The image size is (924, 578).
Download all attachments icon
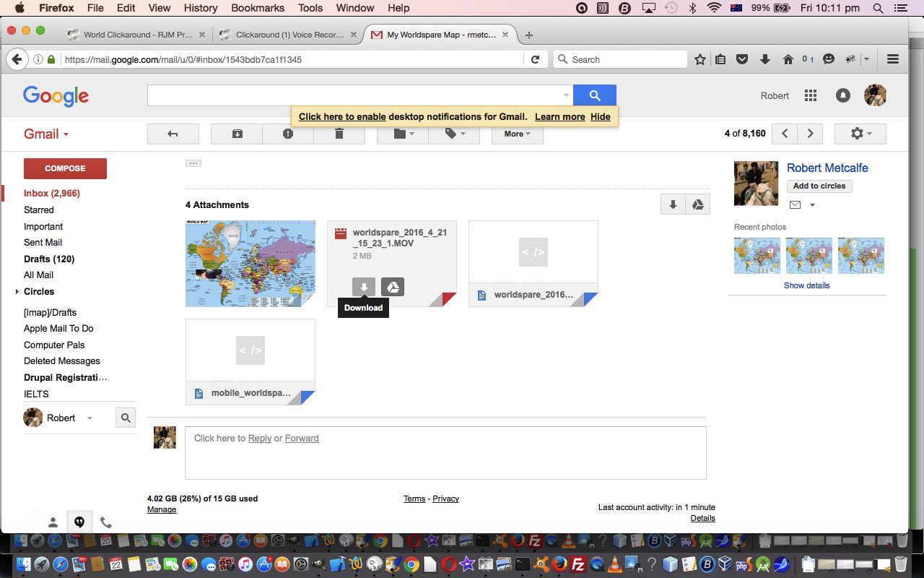pyautogui.click(x=673, y=204)
